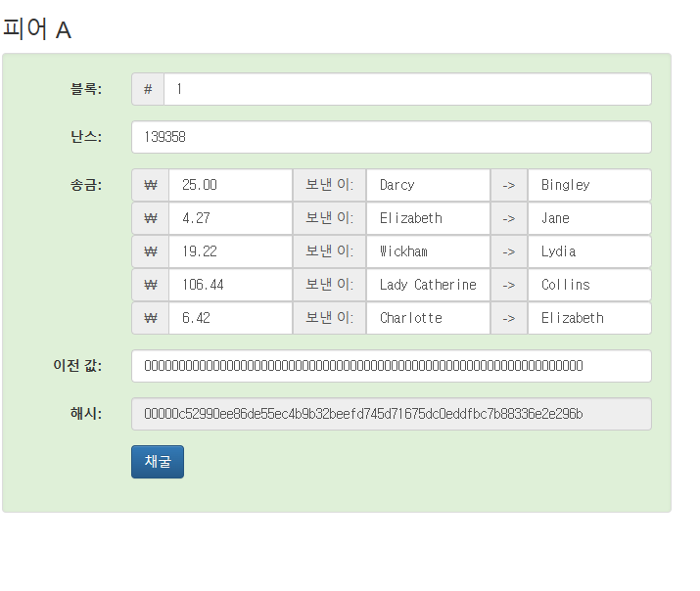
Task: Click the 피어 A heading
Action: pyautogui.click(x=37, y=29)
